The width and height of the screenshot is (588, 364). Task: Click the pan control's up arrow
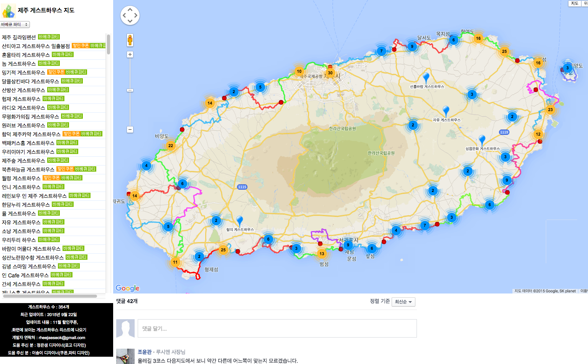(130, 10)
